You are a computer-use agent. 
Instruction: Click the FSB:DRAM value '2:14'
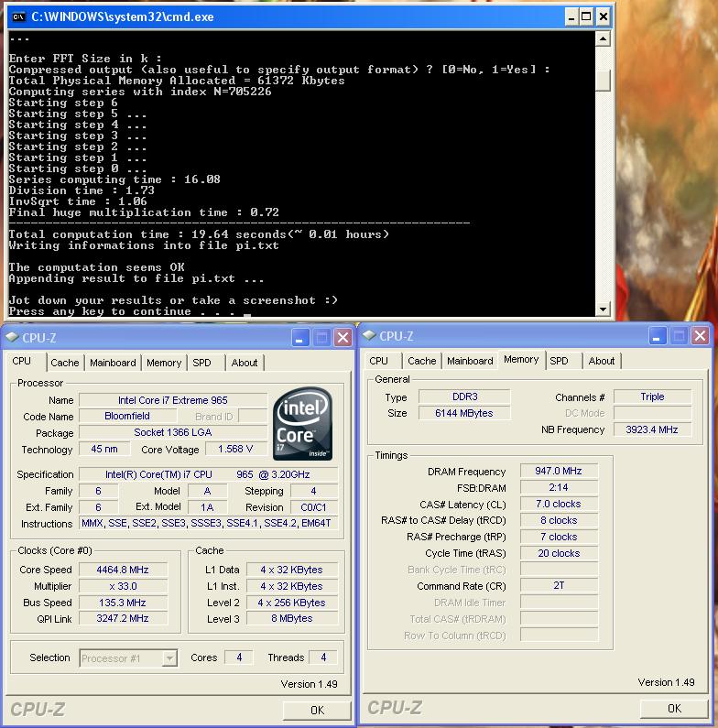pyautogui.click(x=559, y=487)
